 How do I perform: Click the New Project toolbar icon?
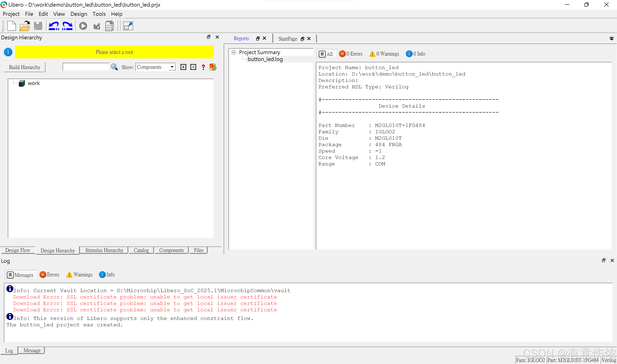point(11,26)
